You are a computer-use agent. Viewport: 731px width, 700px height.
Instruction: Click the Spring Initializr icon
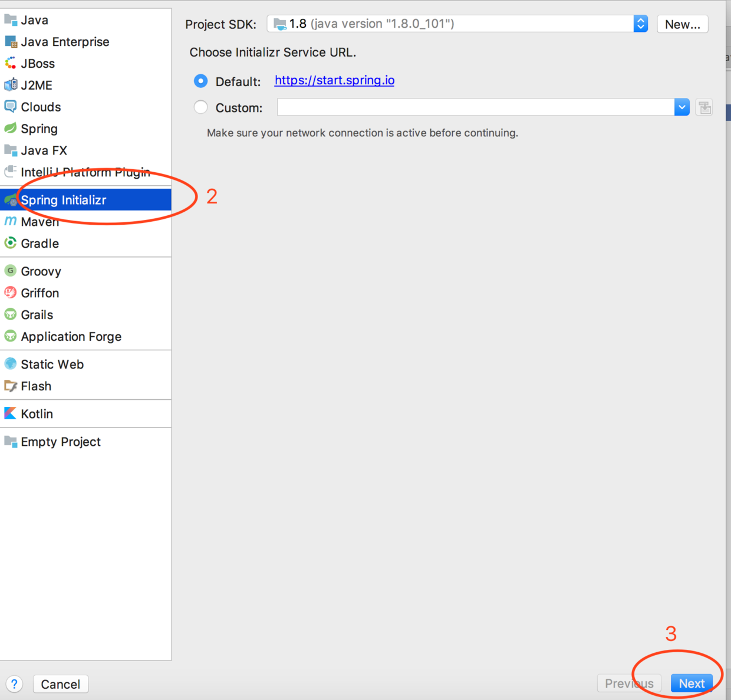point(11,200)
